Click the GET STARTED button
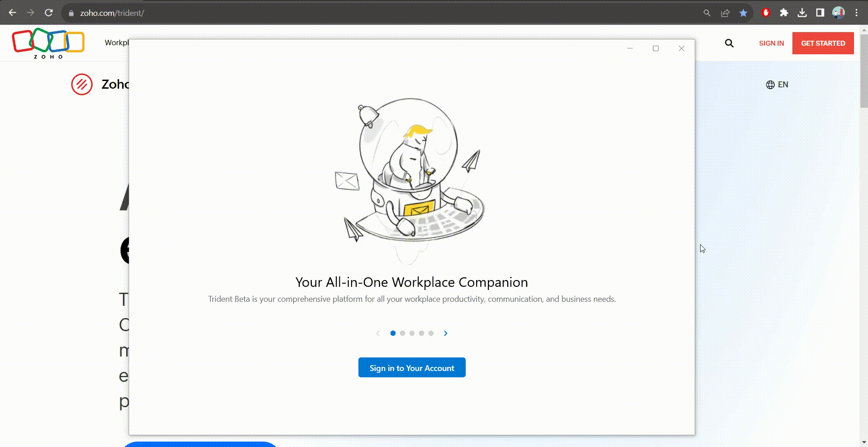 [823, 43]
